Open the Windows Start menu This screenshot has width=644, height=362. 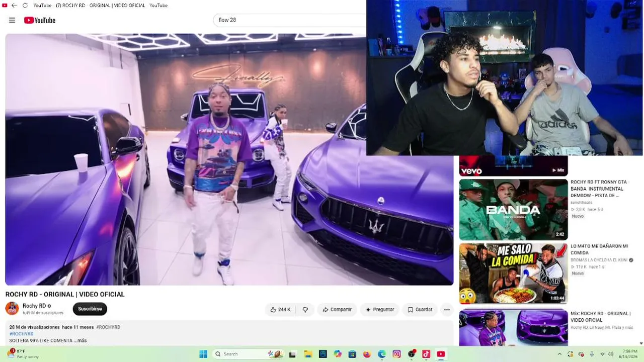[x=203, y=354]
